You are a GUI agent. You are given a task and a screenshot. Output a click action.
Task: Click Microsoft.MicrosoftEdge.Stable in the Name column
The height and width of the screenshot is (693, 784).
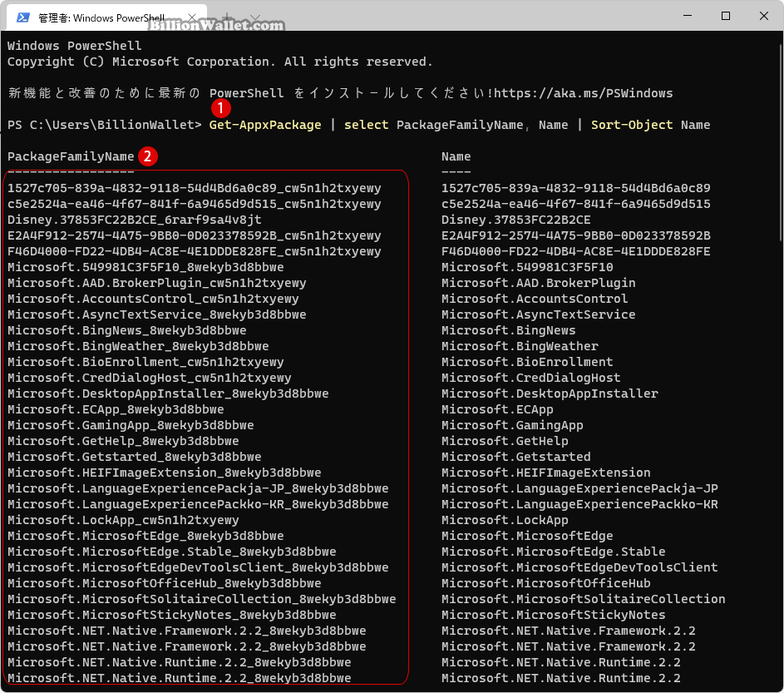(x=554, y=552)
